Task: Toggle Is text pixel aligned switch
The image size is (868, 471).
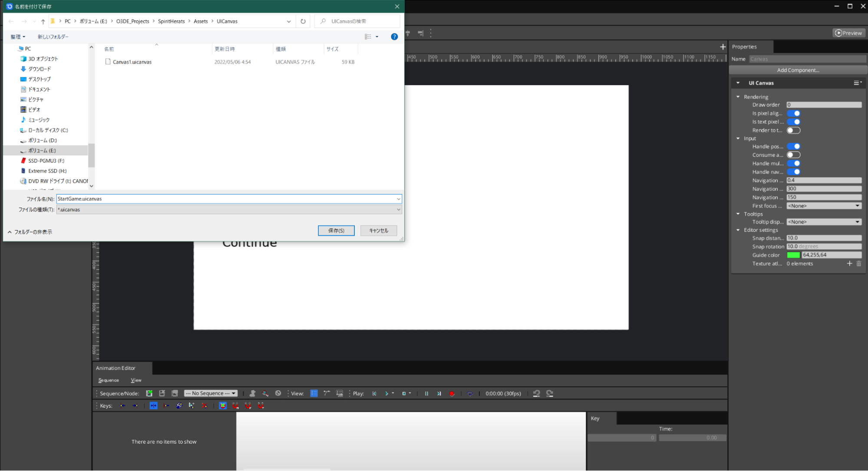Action: tap(793, 122)
